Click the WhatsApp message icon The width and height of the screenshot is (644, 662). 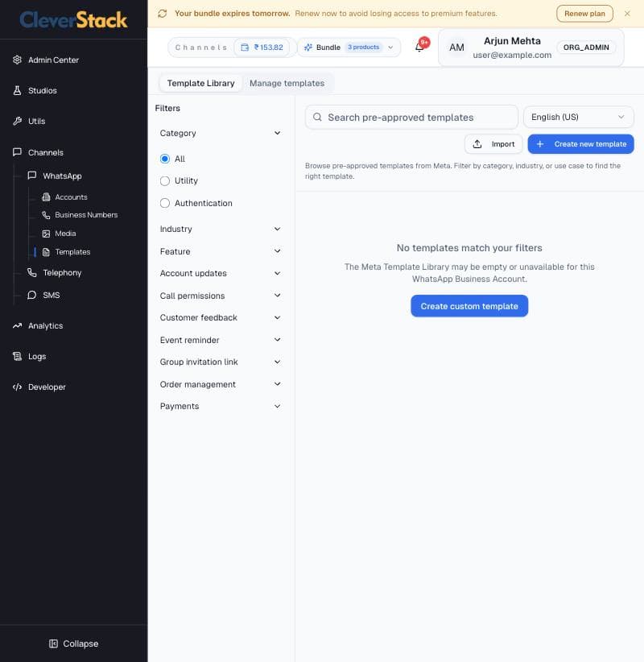(31, 176)
